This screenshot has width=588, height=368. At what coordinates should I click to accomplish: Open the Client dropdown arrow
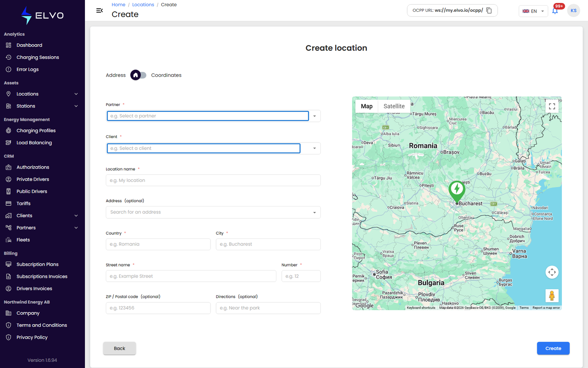pos(315,148)
